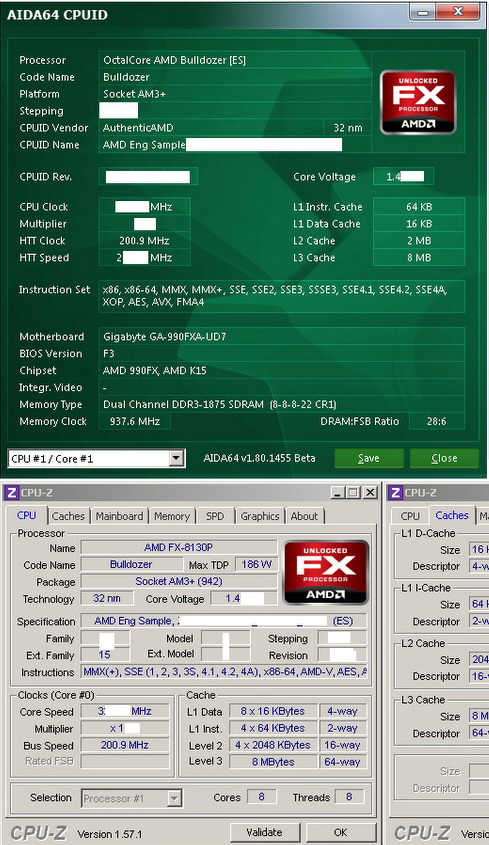The image size is (489, 845).
Task: Click the Socket AM3+ platform value in AIDA64
Action: [236, 94]
